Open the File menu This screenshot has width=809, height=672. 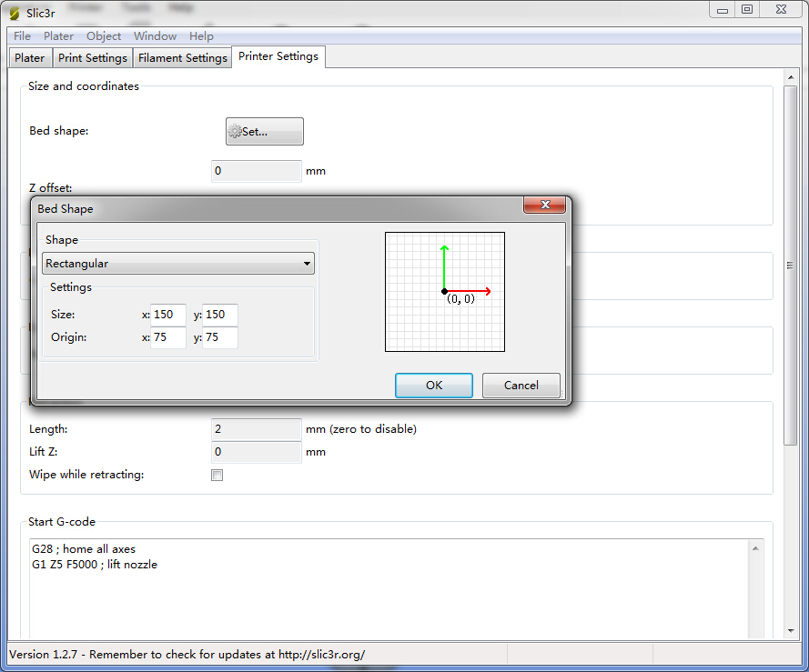coord(22,36)
